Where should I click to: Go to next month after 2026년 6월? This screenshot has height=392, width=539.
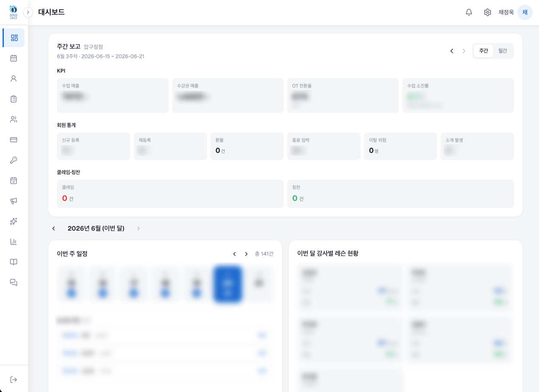pyautogui.click(x=138, y=228)
